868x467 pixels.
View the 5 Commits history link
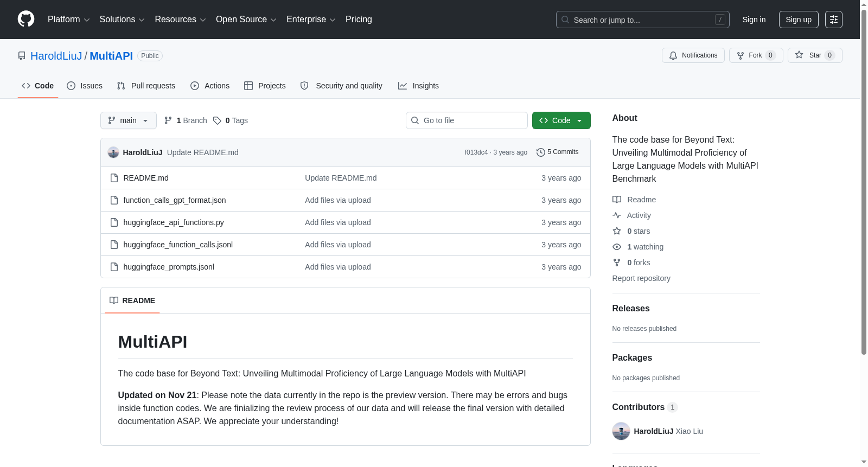coord(558,152)
